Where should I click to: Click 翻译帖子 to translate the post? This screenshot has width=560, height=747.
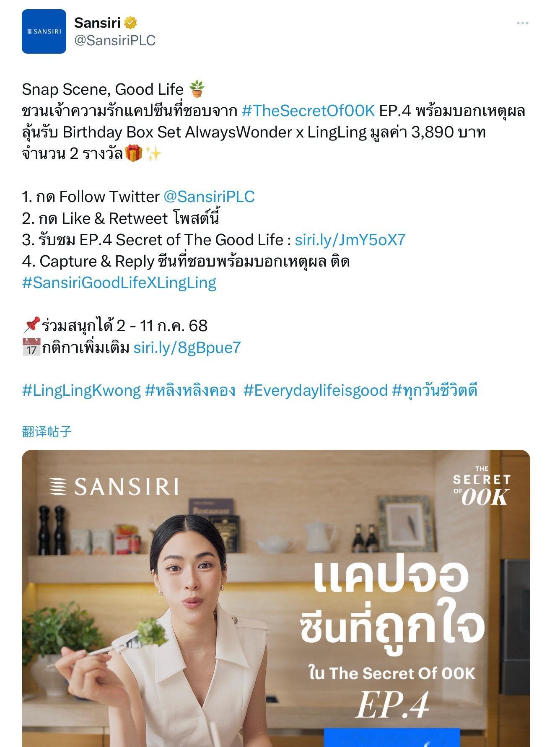point(47,431)
